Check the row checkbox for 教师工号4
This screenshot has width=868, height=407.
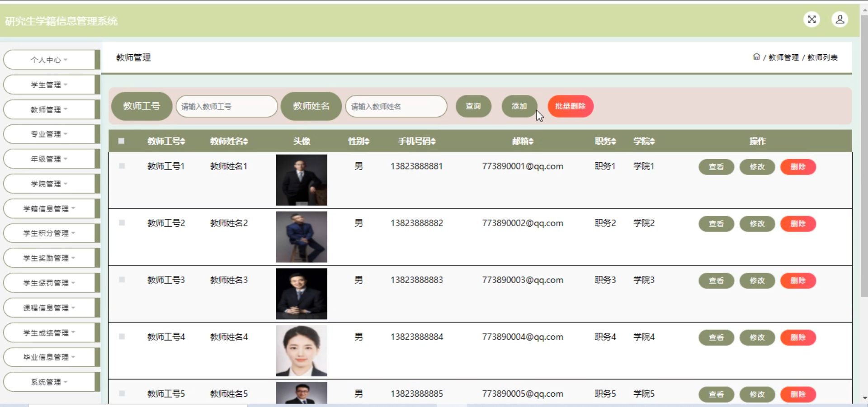(x=122, y=337)
